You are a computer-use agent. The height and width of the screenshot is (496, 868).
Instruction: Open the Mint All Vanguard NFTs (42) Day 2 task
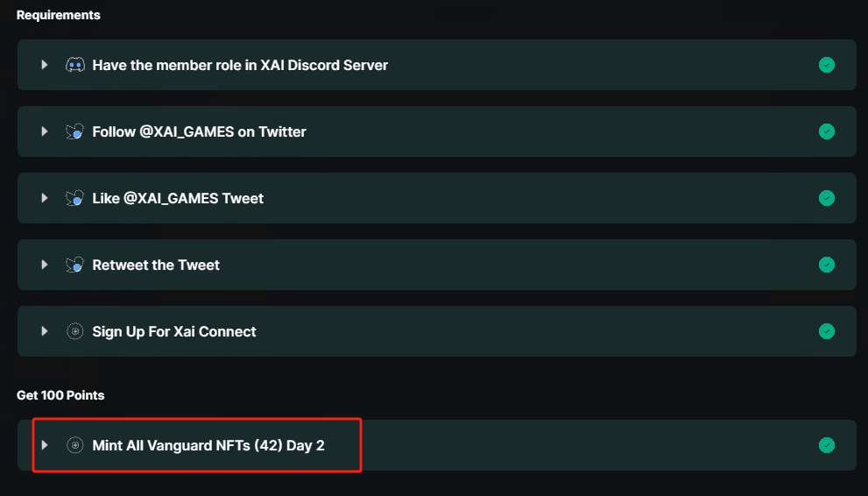[x=208, y=445]
